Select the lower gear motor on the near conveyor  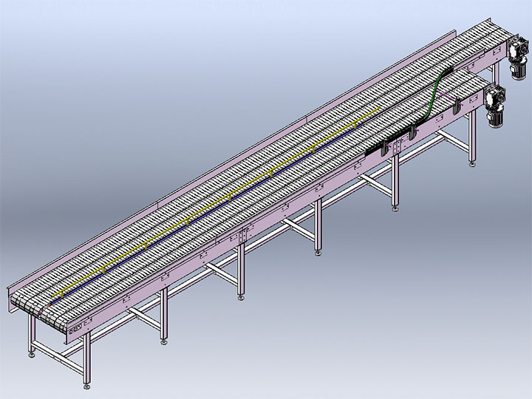click(x=495, y=103)
